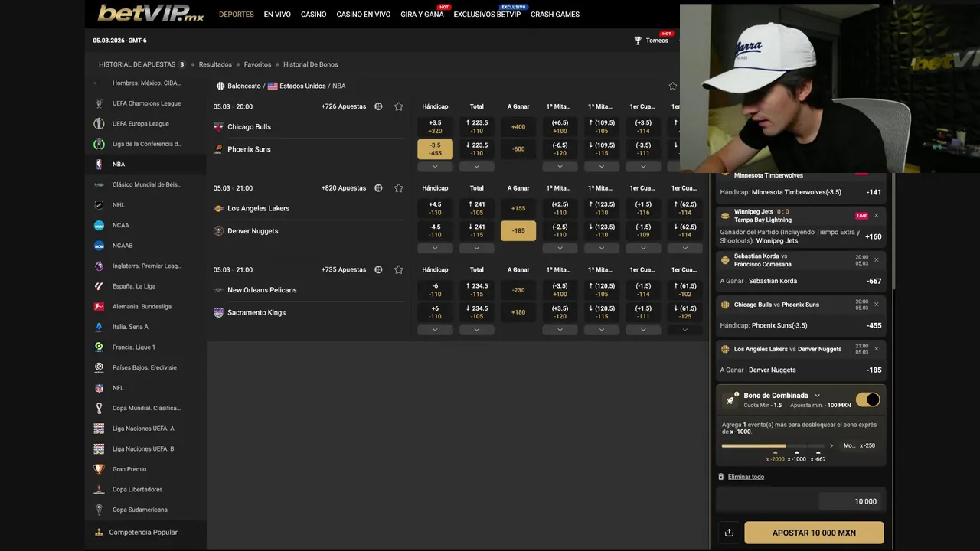
Task: Favorite Lakers vs Nuggets match star
Action: [398, 188]
